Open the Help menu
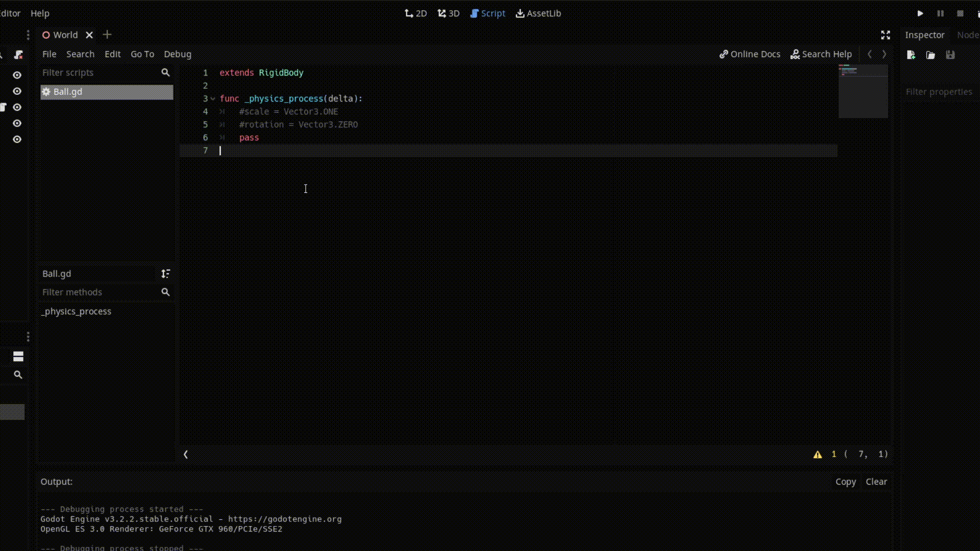The image size is (980, 551). click(x=40, y=13)
